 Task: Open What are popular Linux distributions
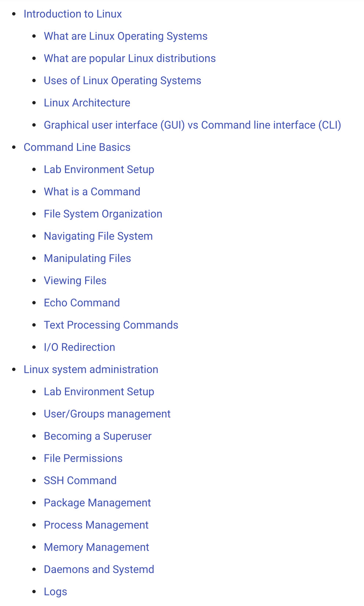[130, 58]
